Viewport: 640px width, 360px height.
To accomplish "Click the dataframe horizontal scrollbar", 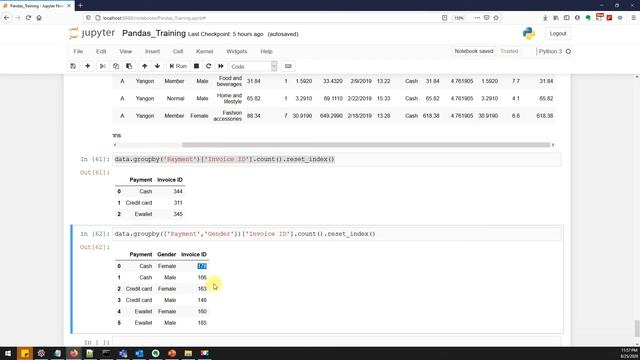I will [366, 145].
